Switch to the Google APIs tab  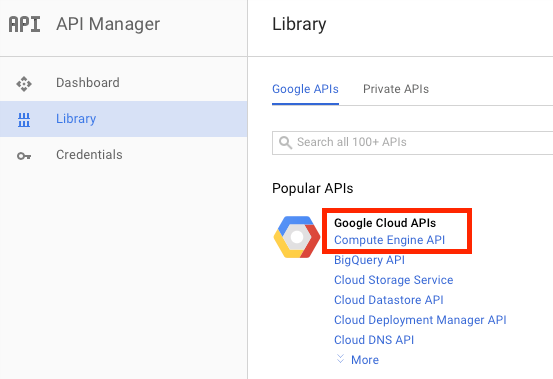[x=305, y=89]
